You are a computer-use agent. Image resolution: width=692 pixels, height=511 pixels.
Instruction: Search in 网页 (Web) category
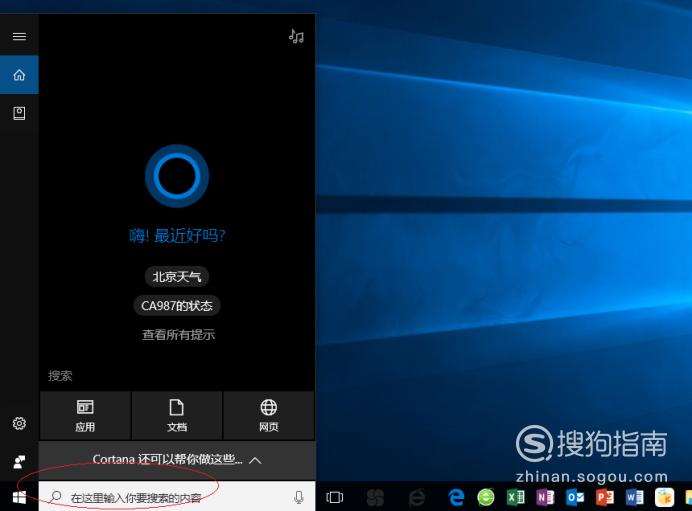click(269, 415)
